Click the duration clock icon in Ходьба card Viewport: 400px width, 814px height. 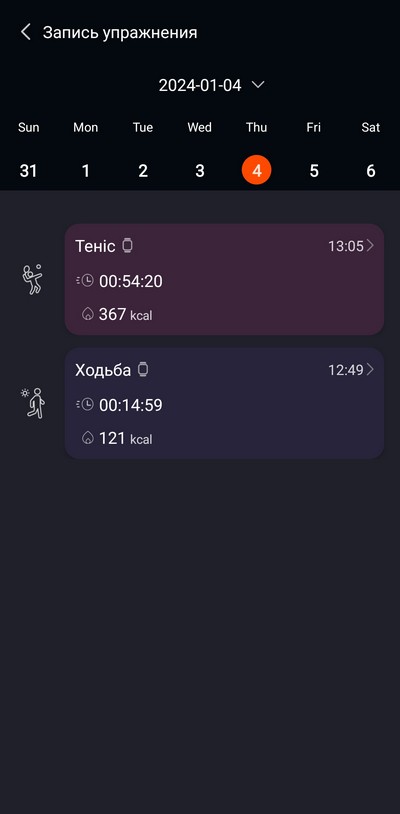85,404
